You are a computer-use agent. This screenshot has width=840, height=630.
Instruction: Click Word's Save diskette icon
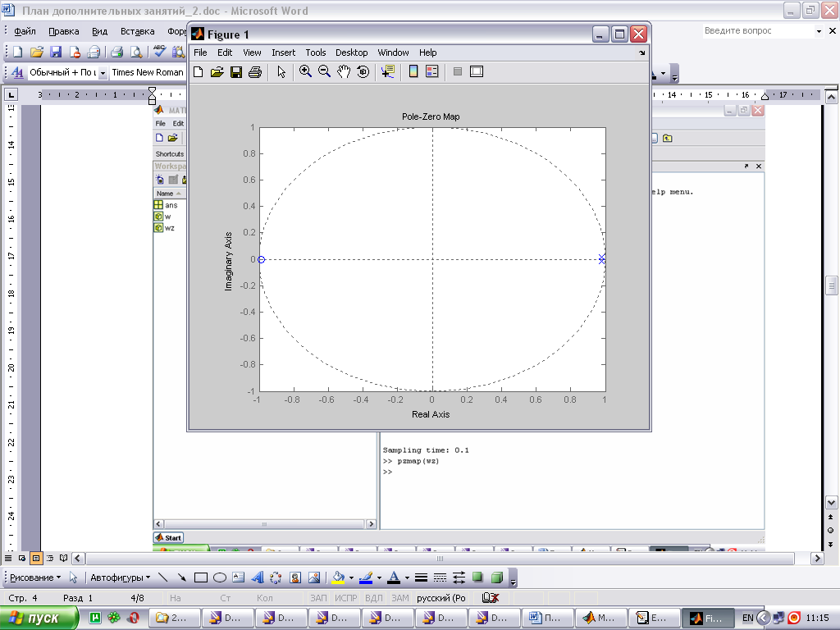point(56,52)
